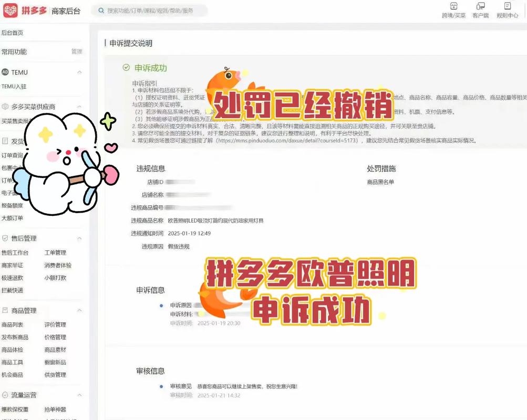The width and height of the screenshot is (527, 420).
Task: Click the green 申诉成功 check icon
Action: (x=126, y=68)
